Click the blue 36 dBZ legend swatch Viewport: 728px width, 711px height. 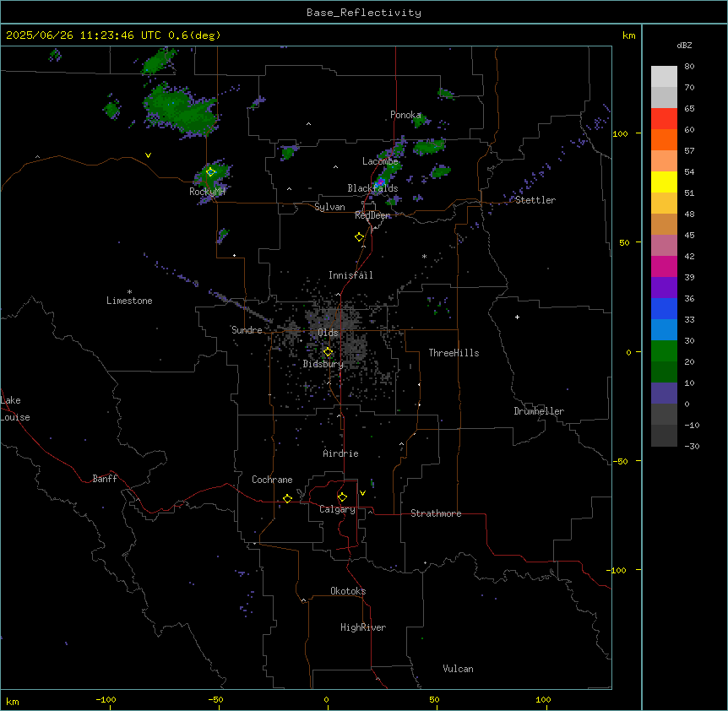click(x=664, y=308)
